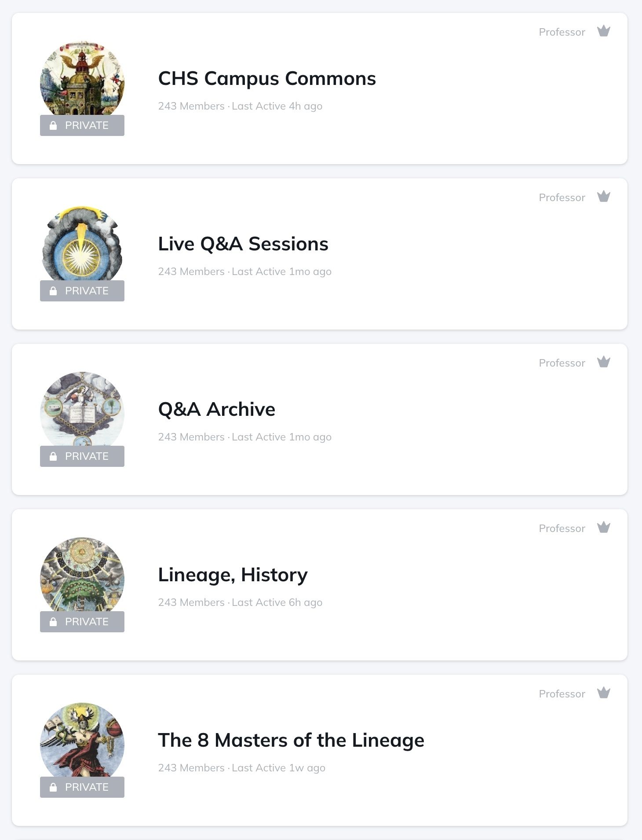
Task: Click the Professor label on Q&A Archive
Action: (562, 363)
